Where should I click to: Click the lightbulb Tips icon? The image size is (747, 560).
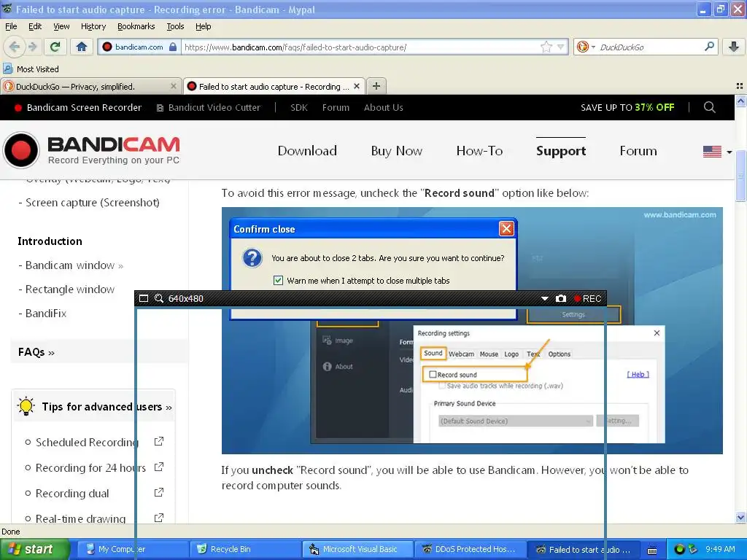click(x=26, y=406)
